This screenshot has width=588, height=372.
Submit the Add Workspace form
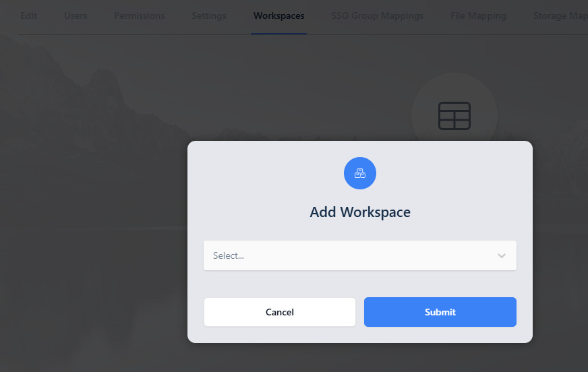(x=440, y=312)
